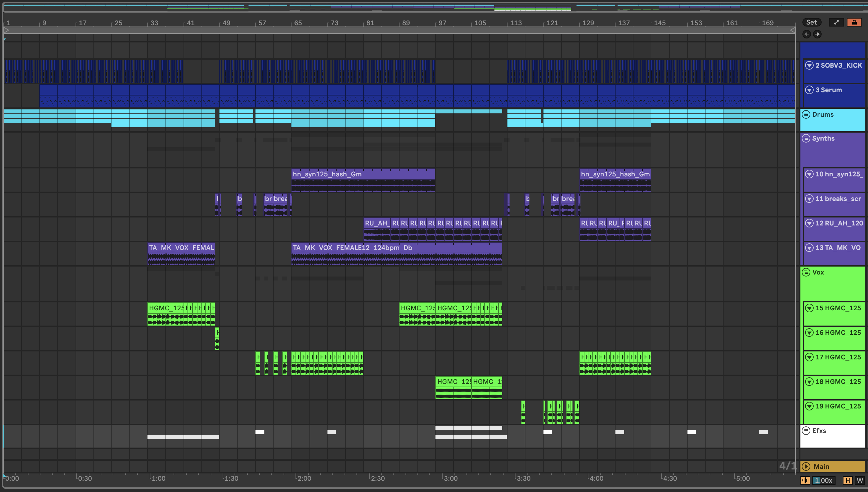Select the 2 SOBV3_KICK track name
The width and height of the screenshot is (868, 492).
pos(839,65)
